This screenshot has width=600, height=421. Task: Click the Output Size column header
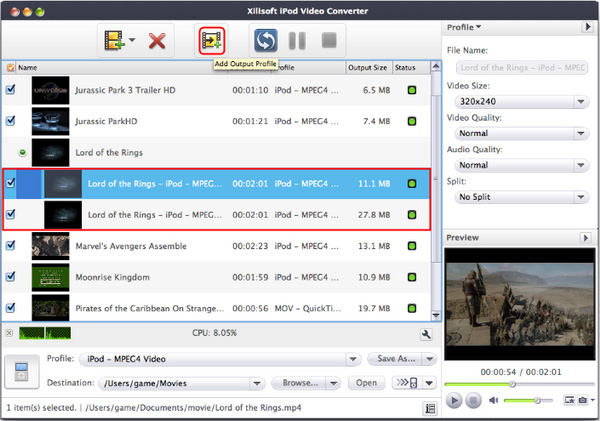pos(367,68)
